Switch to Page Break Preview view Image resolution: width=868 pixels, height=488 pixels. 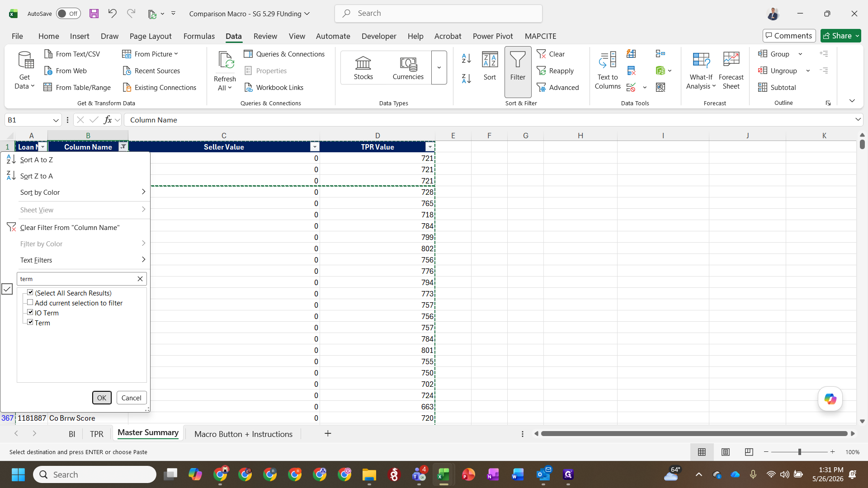coord(749,452)
